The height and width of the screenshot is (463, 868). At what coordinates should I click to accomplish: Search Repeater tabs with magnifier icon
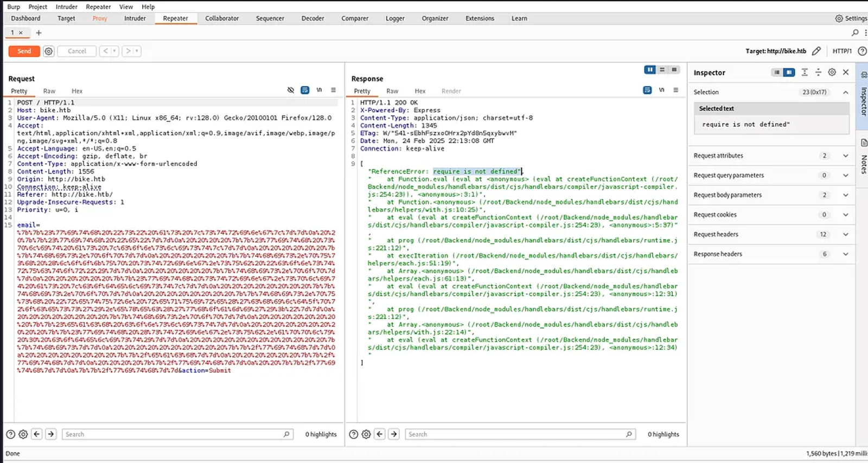pos(855,33)
